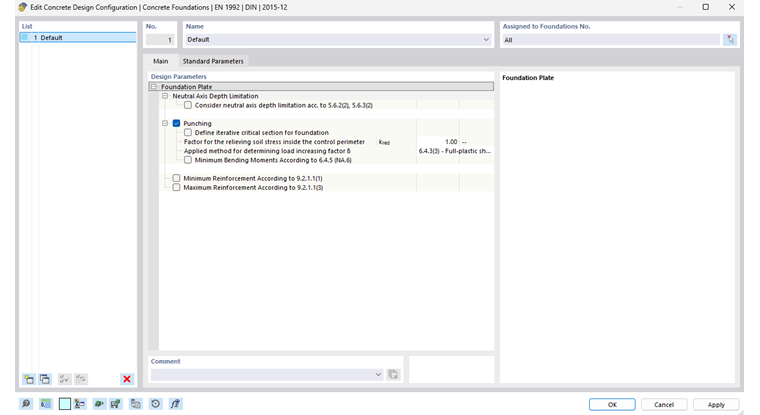Click the No. field showing 1
Image resolution: width=760 pixels, height=415 pixels.
[x=159, y=40]
